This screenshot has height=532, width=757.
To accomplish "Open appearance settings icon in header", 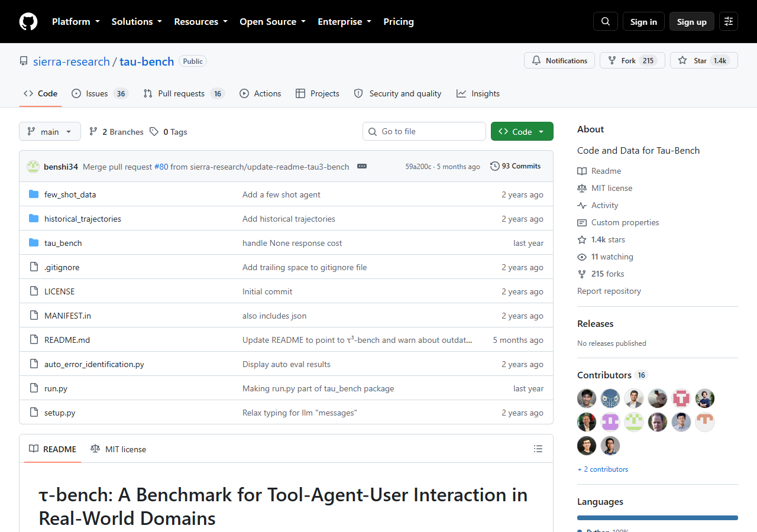I will coord(729,21).
